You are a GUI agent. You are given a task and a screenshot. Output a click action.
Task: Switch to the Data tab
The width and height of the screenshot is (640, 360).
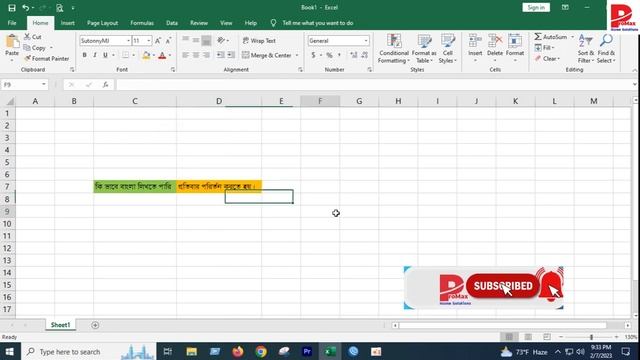click(172, 23)
